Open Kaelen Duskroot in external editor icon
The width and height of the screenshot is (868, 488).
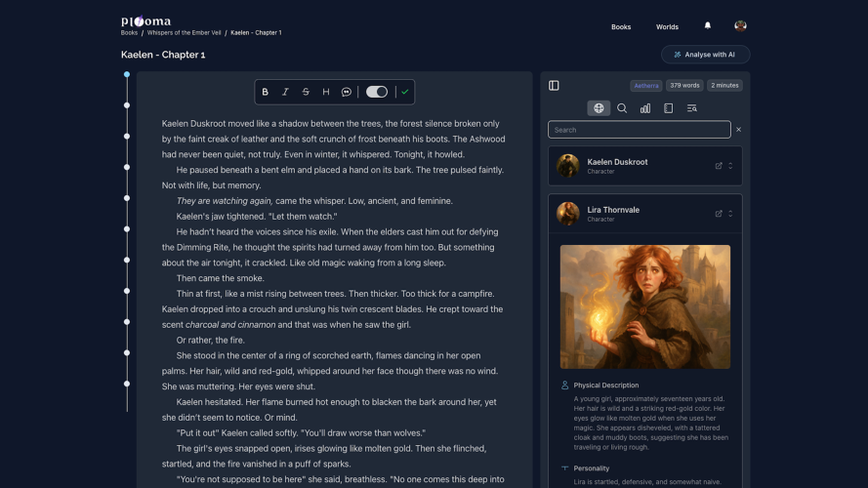[719, 166]
